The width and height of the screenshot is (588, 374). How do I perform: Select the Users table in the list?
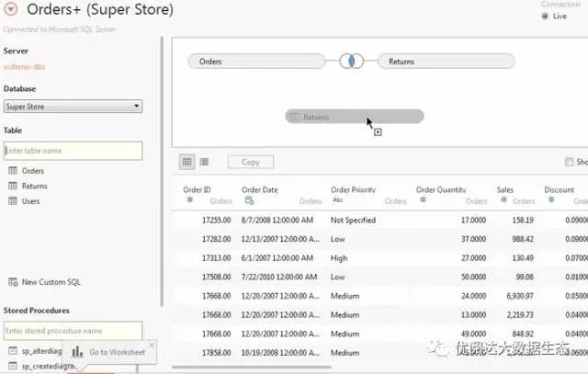coord(32,201)
